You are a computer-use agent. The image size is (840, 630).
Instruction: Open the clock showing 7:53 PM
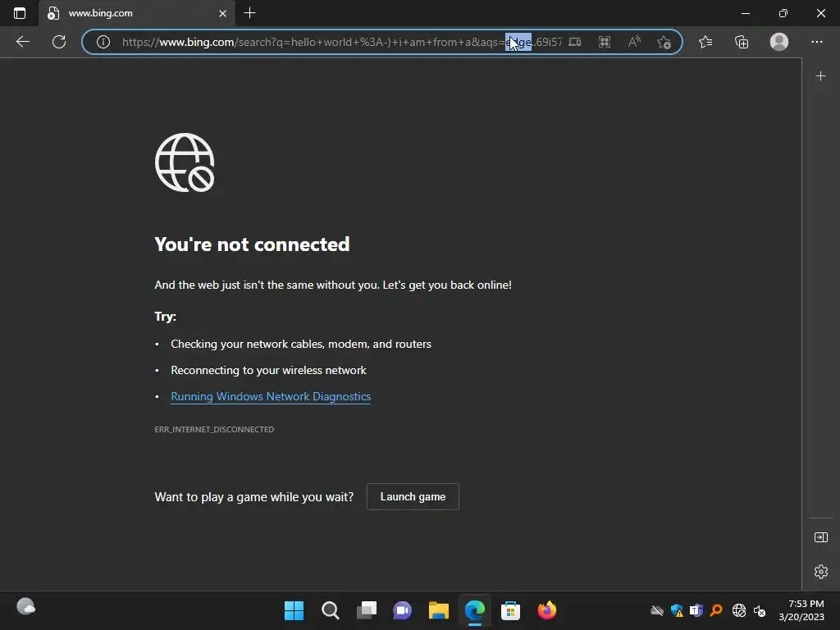pos(801,610)
